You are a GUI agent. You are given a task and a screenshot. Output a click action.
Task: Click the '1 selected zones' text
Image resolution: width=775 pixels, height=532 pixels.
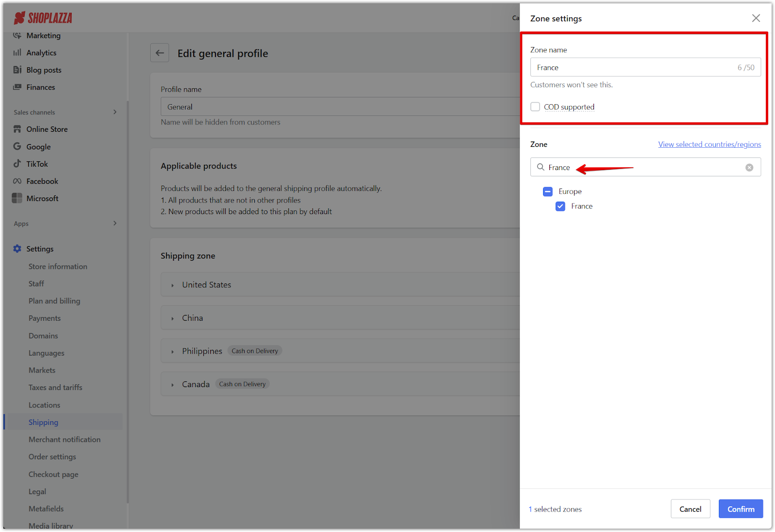pyautogui.click(x=555, y=509)
